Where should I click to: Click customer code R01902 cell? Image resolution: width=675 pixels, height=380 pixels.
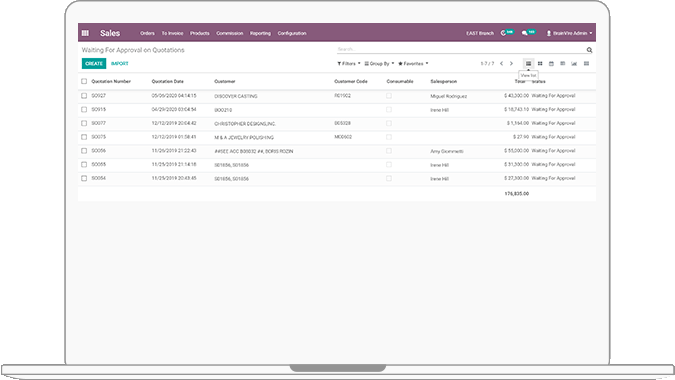point(343,96)
